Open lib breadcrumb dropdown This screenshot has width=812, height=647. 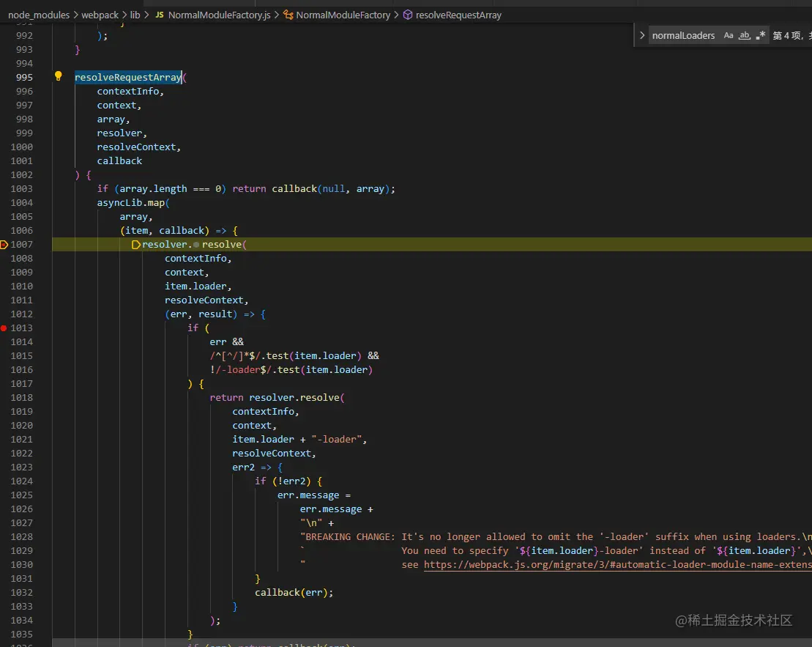pos(135,15)
